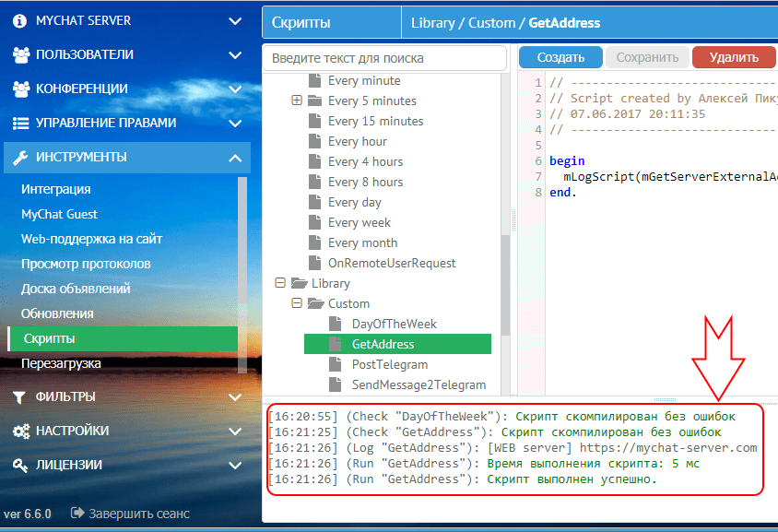Screen dimensions: 778x532
Task: Click the Завершить сеанс logout link
Action: (x=129, y=514)
